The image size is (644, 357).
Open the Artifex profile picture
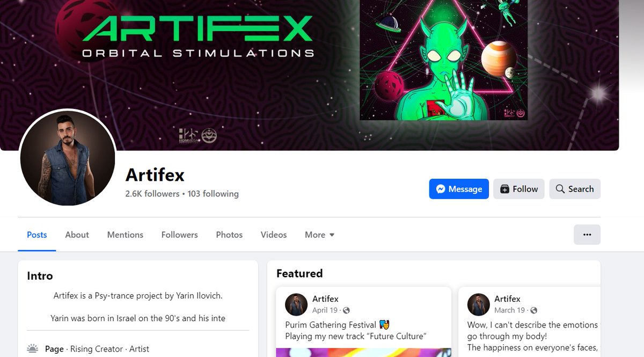pos(68,157)
